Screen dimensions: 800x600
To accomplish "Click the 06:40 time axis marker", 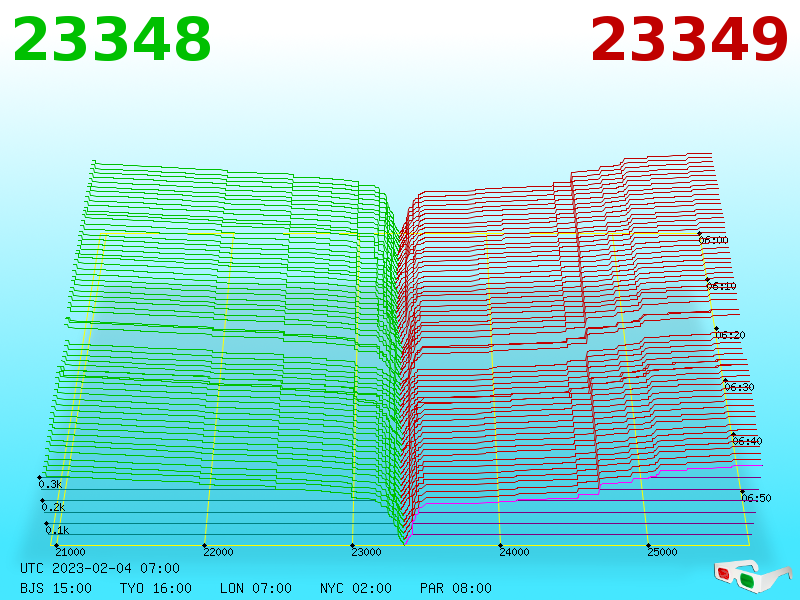I will [x=747, y=441].
